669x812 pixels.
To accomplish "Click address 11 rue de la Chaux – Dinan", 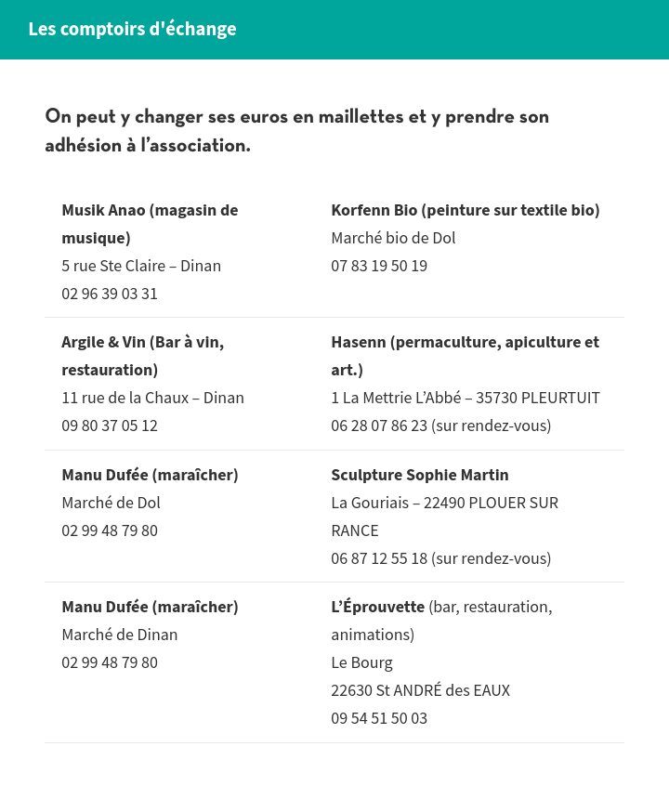I will click(152, 398).
